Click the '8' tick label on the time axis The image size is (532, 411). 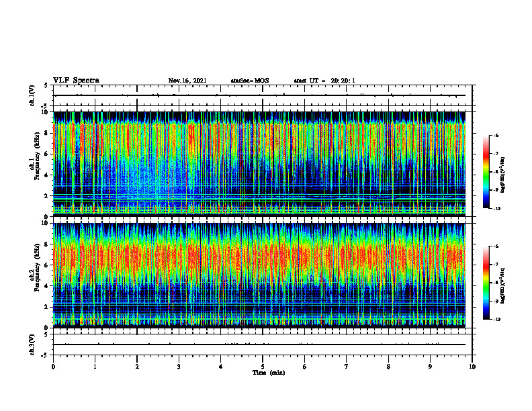pos(388,367)
